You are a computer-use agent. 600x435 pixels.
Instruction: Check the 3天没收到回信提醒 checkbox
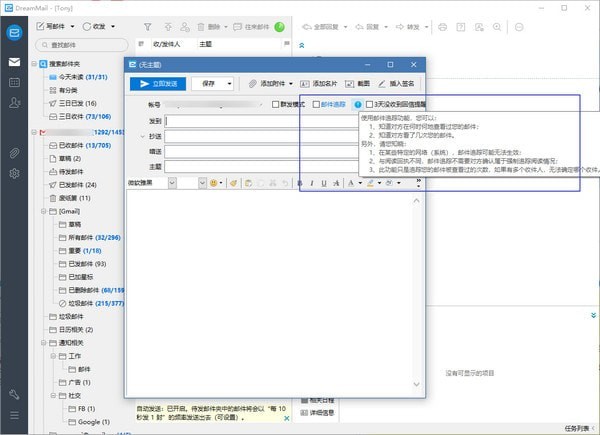[370, 104]
